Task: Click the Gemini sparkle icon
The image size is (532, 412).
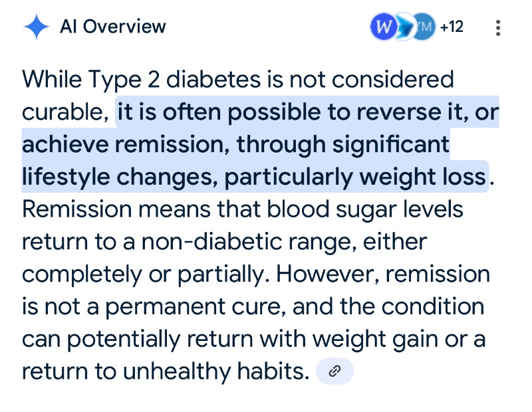Action: 36,27
